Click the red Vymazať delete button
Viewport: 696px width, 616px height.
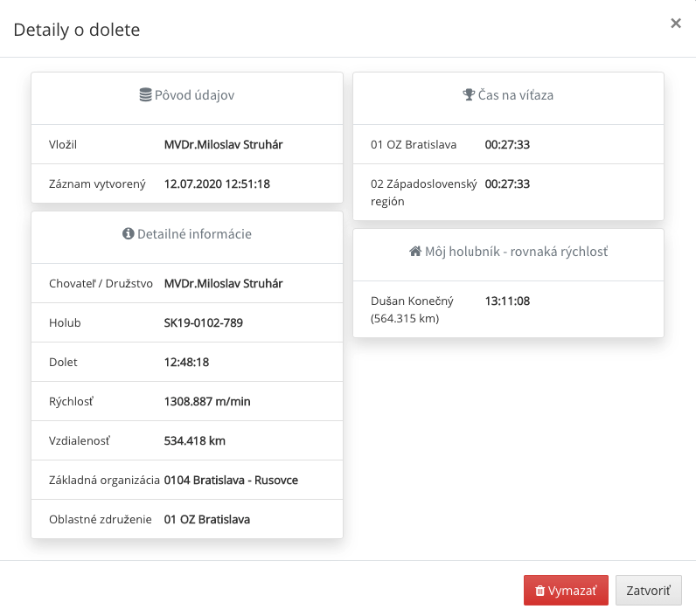[566, 591]
